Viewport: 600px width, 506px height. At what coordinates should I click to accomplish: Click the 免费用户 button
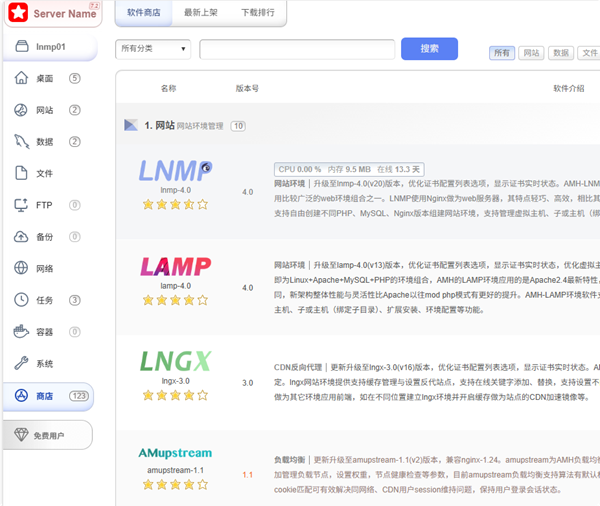[48, 435]
